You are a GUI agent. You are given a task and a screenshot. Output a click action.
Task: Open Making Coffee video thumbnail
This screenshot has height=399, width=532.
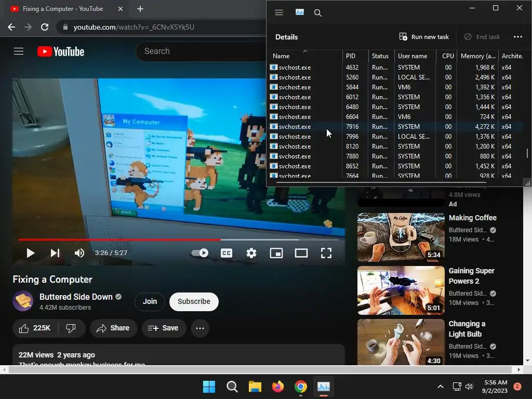[x=401, y=237]
